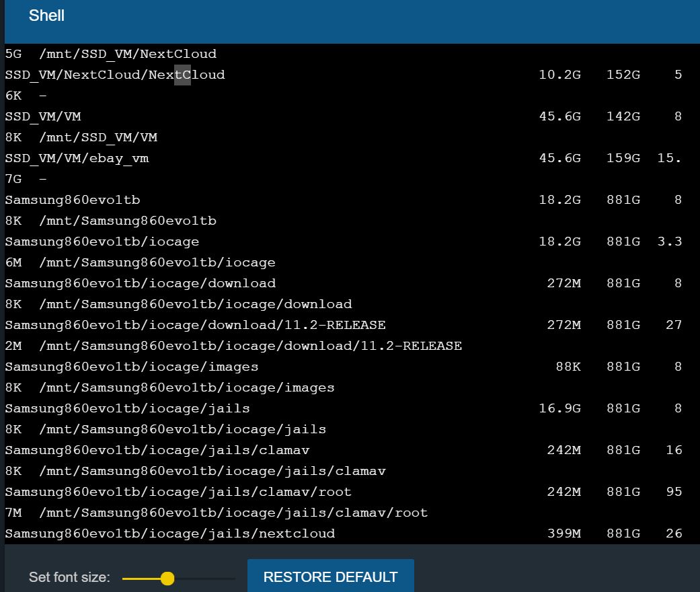The width and height of the screenshot is (700, 592).
Task: Click the 'Set font size:' label
Action: click(69, 577)
